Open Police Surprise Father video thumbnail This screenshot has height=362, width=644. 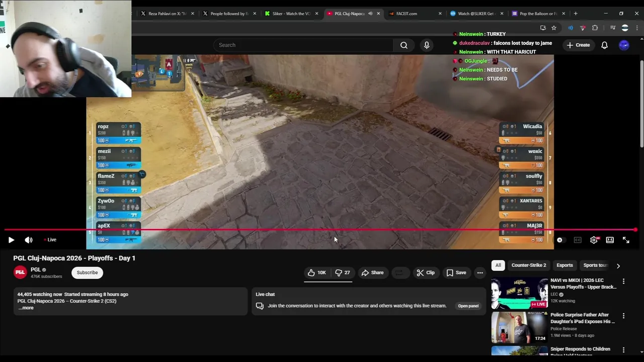(x=519, y=327)
